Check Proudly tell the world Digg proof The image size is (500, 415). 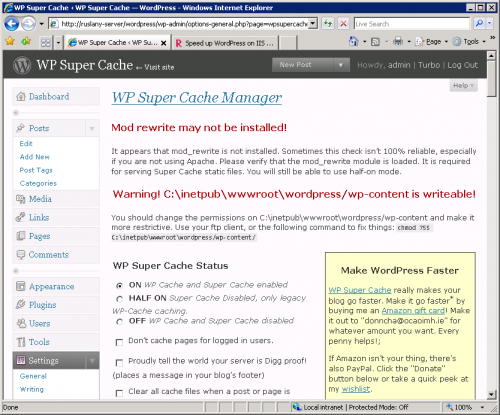pos(119,362)
